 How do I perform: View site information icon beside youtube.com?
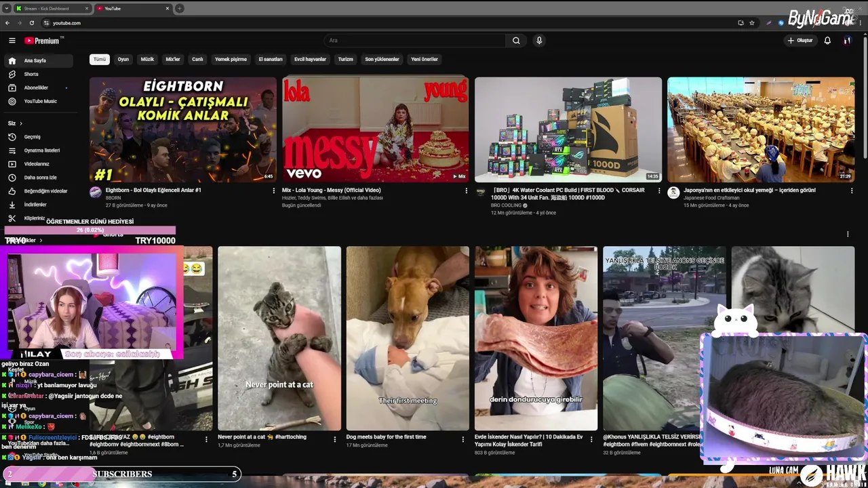[46, 23]
